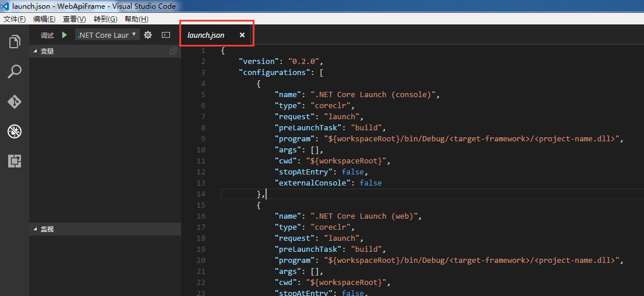
Task: Open the Explorer view in activity bar
Action: coord(15,41)
